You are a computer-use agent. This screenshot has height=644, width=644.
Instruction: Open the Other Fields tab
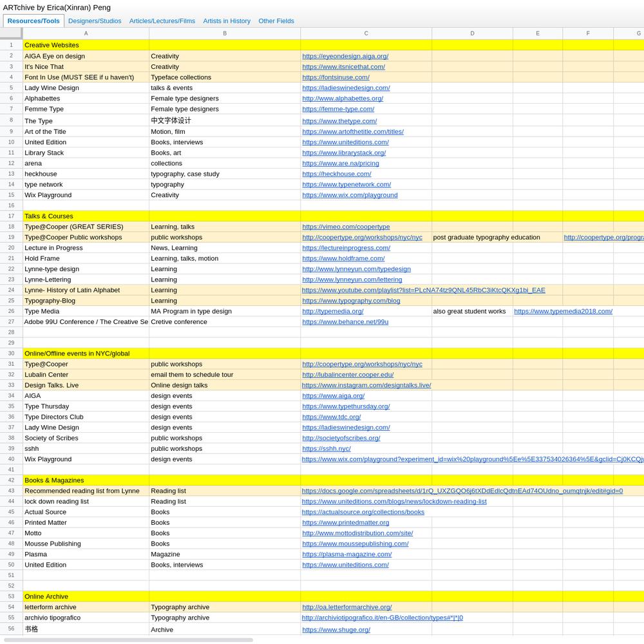(x=276, y=21)
